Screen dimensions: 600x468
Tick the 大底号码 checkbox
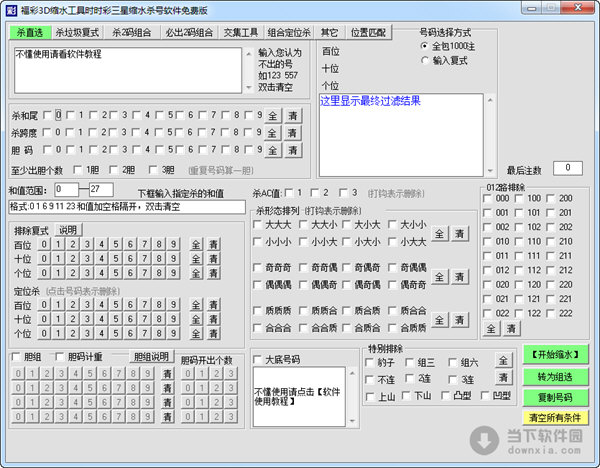point(258,359)
